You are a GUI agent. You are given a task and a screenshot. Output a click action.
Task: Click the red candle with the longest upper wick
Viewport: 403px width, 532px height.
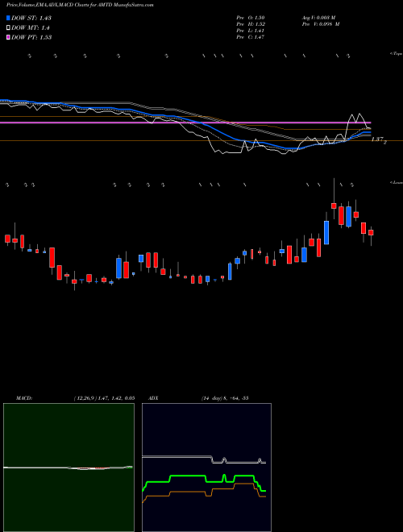pyautogui.click(x=334, y=206)
